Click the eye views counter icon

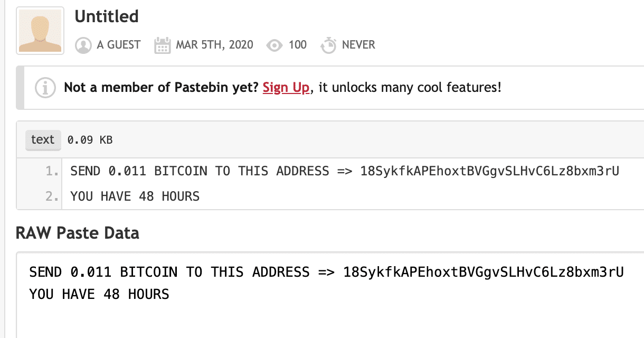click(x=274, y=46)
